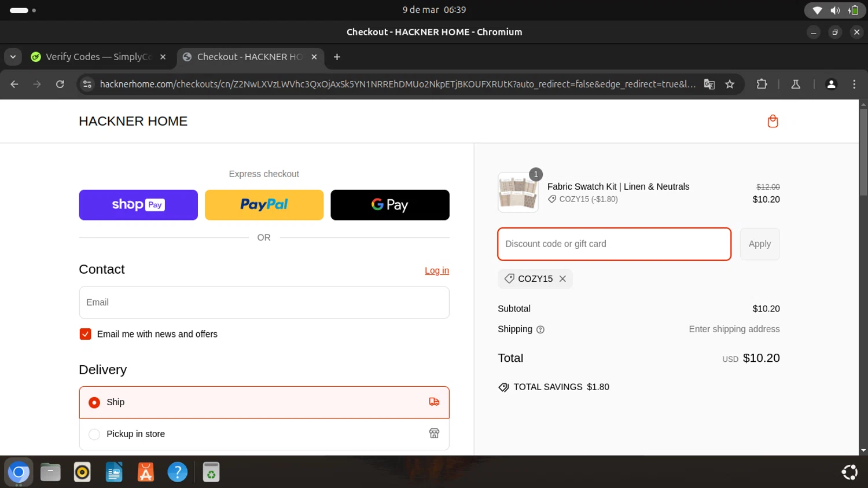This screenshot has height=488, width=868.
Task: Click the Fabric Swatch Kit product name
Action: pyautogui.click(x=619, y=186)
